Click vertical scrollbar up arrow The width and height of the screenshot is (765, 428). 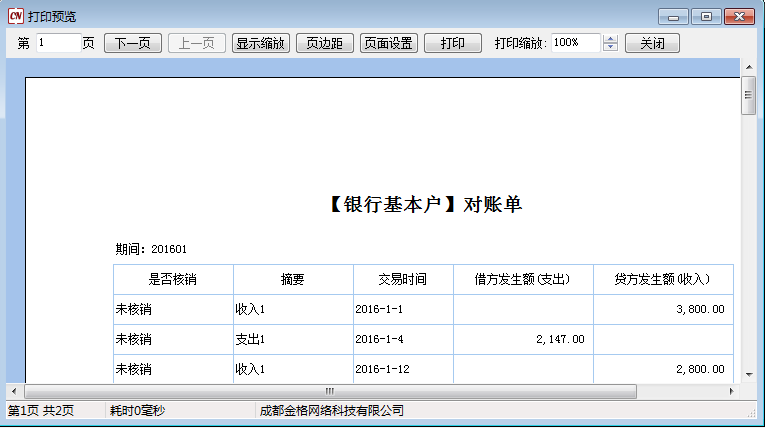(747, 67)
